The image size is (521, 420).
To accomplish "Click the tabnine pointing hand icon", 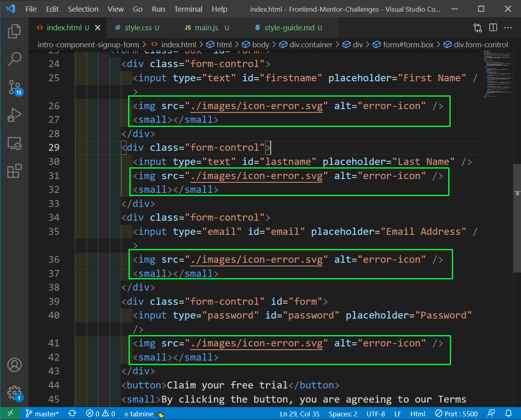I will [160, 414].
